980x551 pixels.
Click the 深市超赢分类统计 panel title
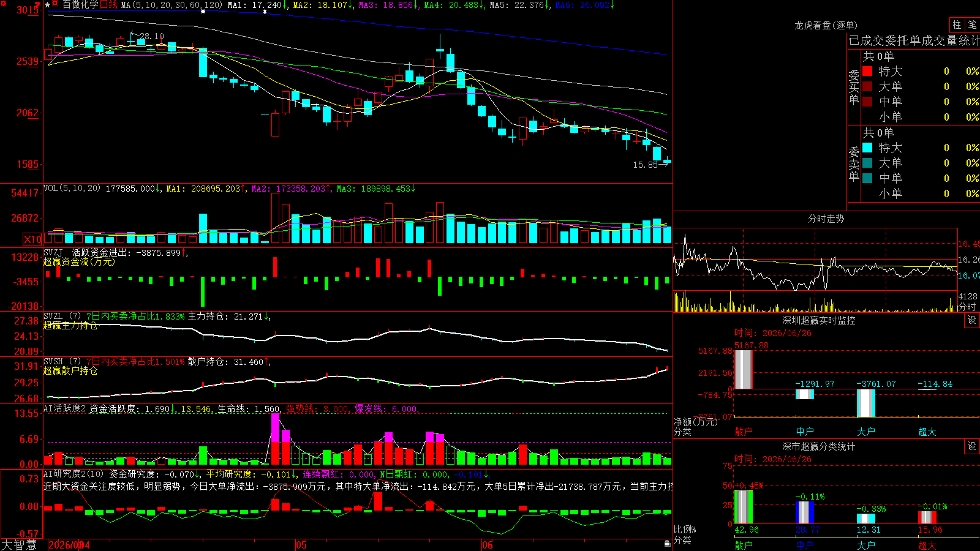tap(819, 446)
